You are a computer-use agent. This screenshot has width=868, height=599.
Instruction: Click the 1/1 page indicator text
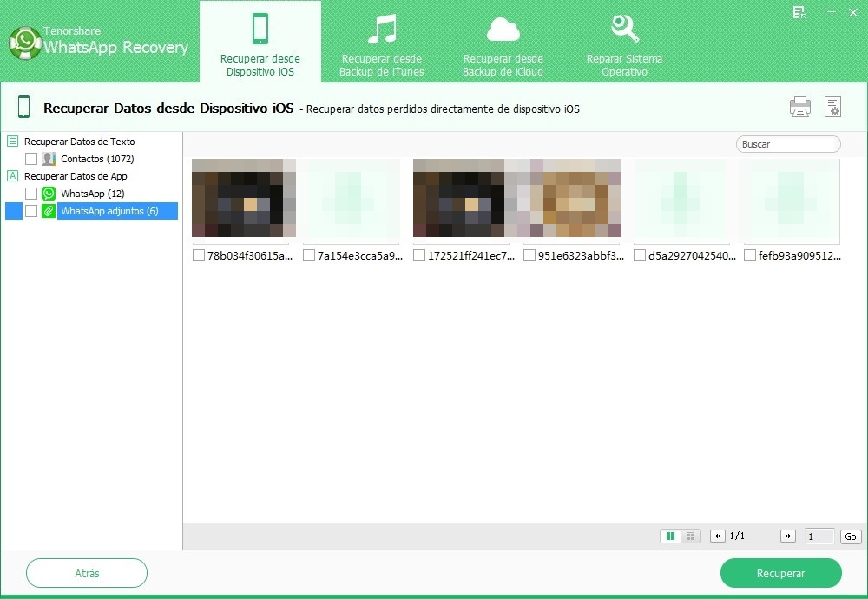737,536
